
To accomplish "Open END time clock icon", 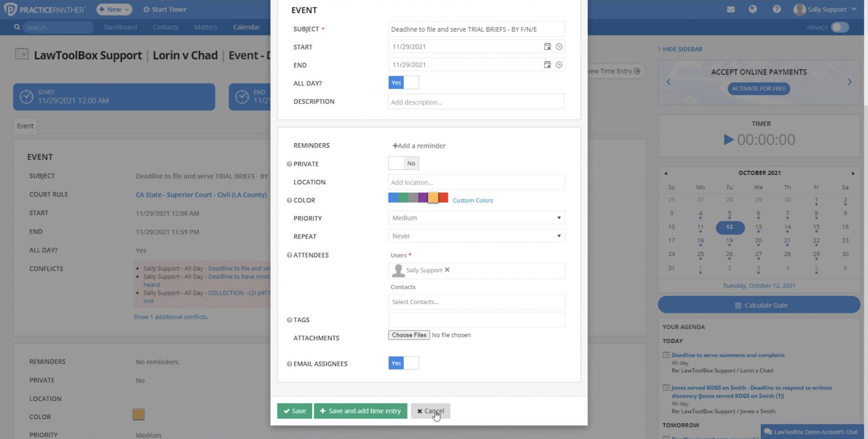I will pyautogui.click(x=559, y=65).
